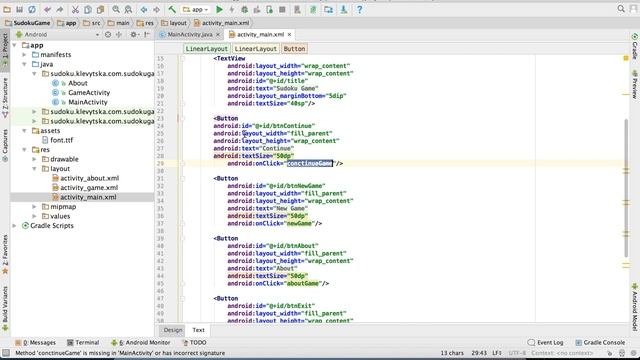Click the Open project folder icon
Image resolution: width=640 pixels, height=360 pixels.
click(x=7, y=9)
